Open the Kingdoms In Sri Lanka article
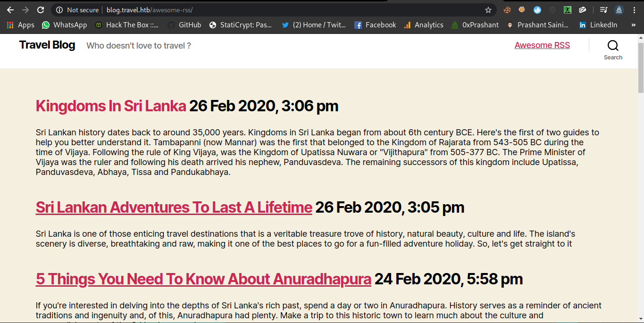This screenshot has width=644, height=323. 111,106
